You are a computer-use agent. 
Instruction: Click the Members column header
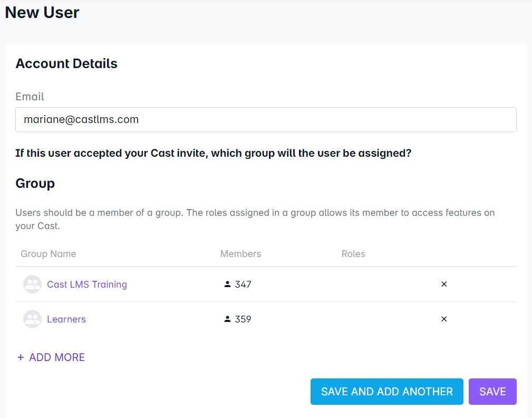point(240,254)
